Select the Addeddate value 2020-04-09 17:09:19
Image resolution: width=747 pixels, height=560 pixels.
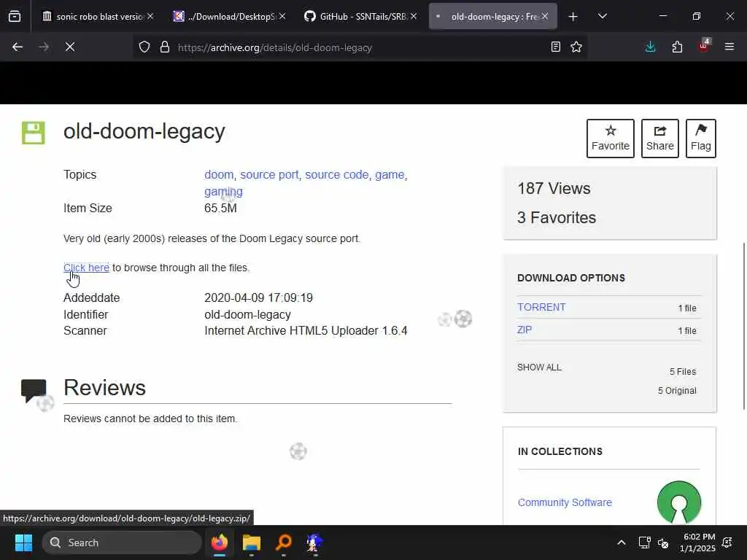tap(259, 297)
